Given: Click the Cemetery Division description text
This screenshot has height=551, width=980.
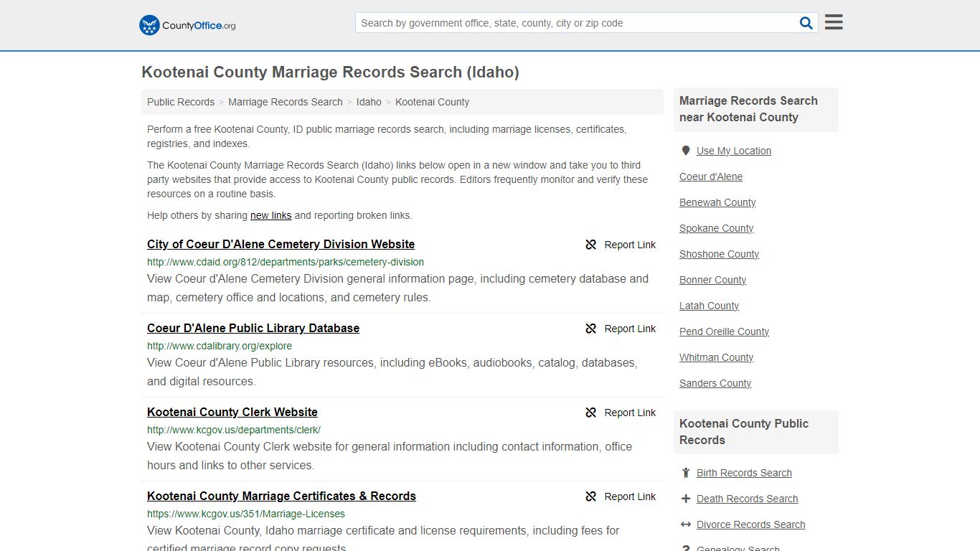Looking at the screenshot, I should 397,288.
